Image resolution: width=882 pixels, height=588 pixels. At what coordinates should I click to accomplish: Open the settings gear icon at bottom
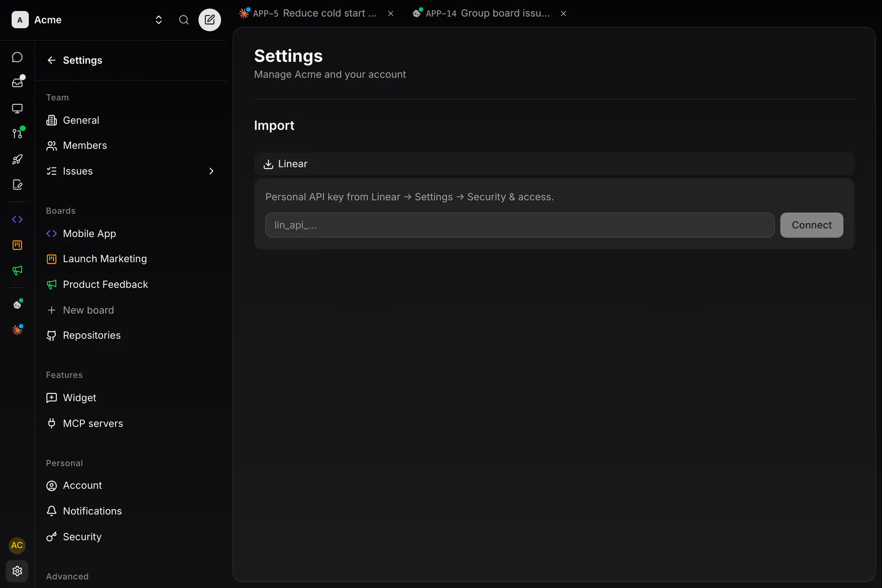tap(17, 571)
